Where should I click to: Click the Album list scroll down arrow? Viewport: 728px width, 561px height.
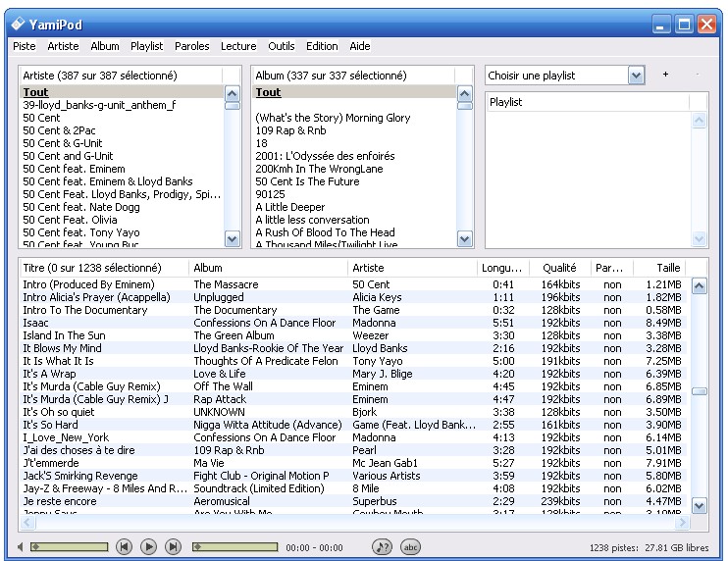465,239
